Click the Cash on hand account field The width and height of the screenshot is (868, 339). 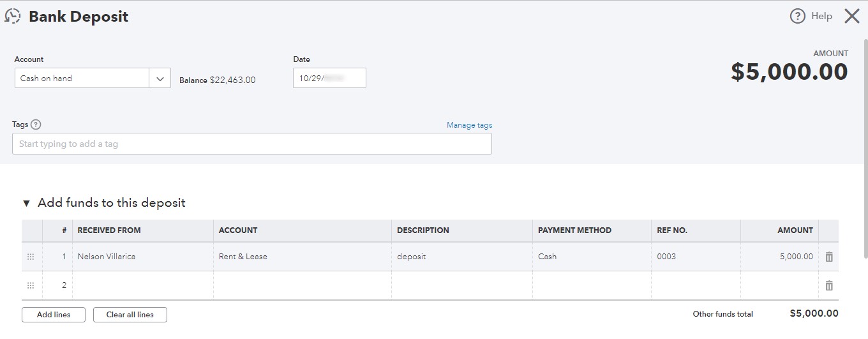point(81,79)
